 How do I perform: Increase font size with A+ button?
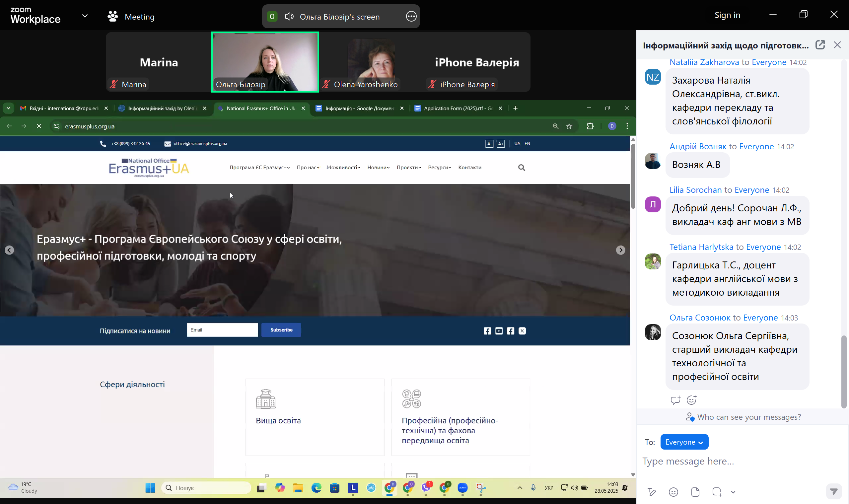[x=501, y=144]
